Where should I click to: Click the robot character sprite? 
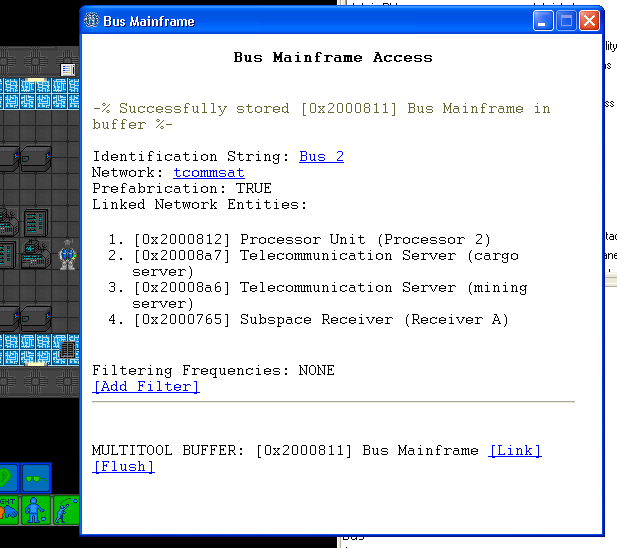click(x=68, y=255)
